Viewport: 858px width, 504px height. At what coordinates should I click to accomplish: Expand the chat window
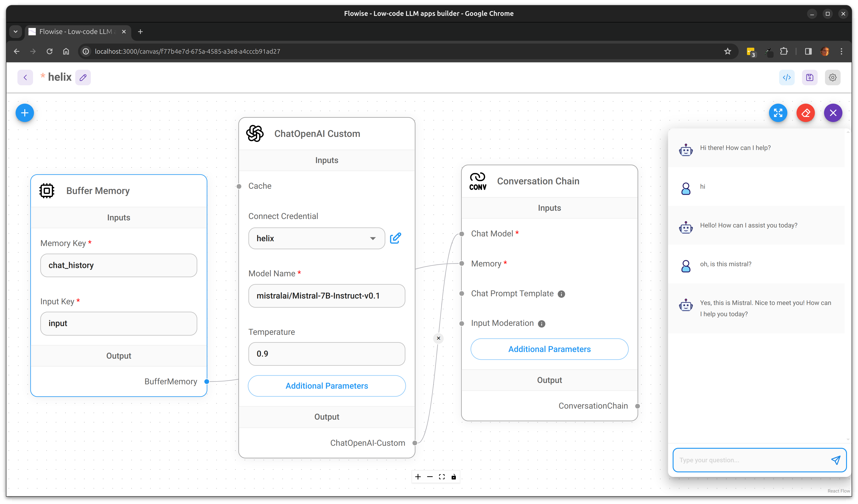[x=778, y=113]
